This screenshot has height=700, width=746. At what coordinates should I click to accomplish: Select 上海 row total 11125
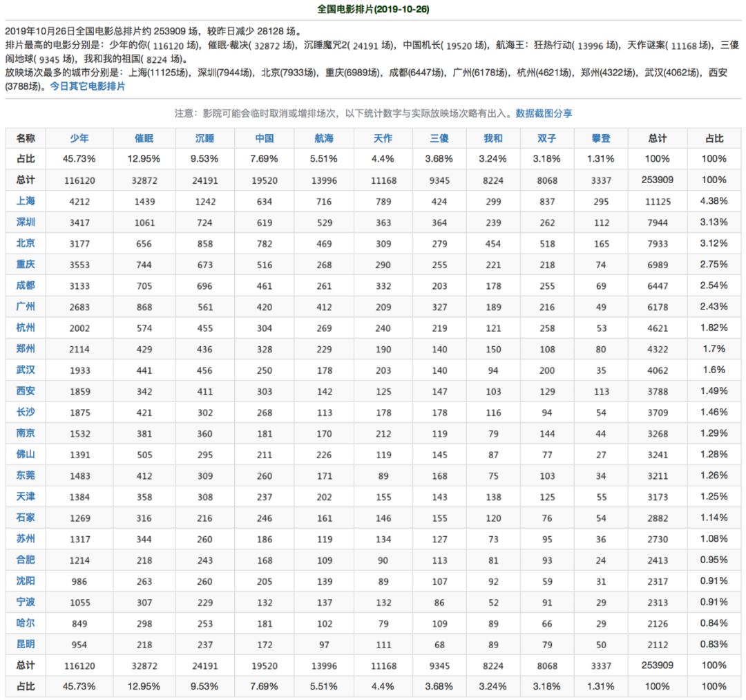[x=658, y=202]
